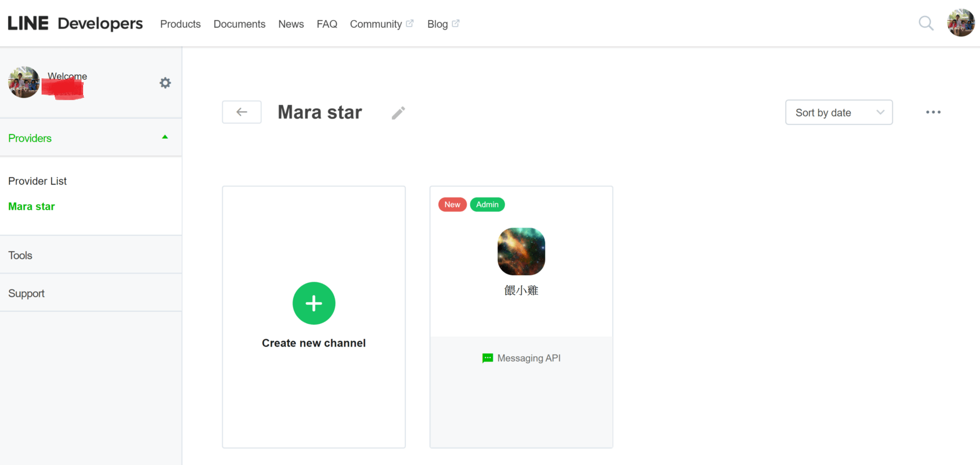Open the Documents menu item
This screenshot has width=980, height=465.
[240, 24]
